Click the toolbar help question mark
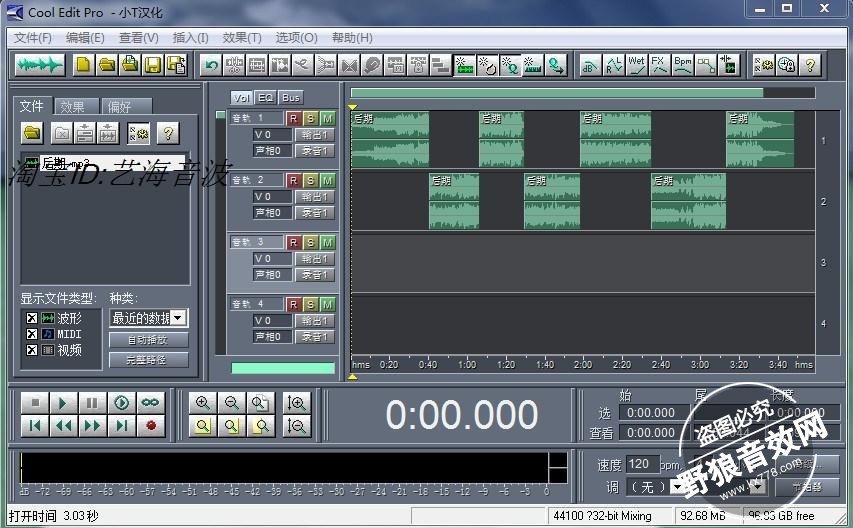This screenshot has height=528, width=853. (x=810, y=65)
